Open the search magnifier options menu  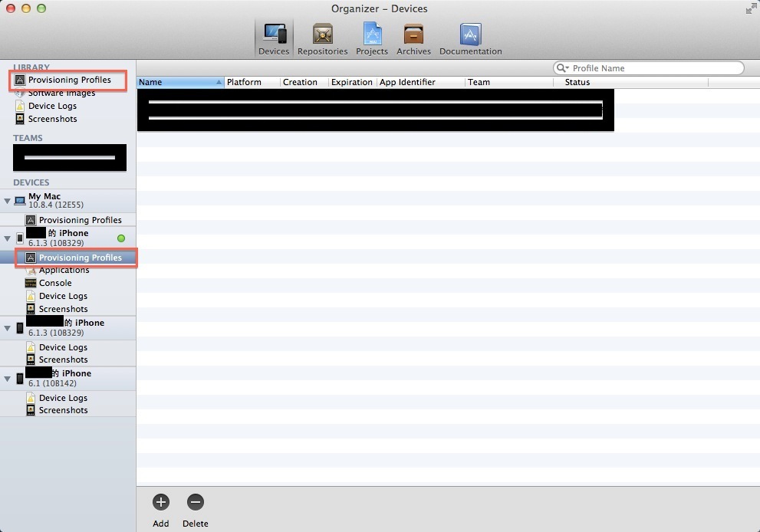click(x=562, y=67)
